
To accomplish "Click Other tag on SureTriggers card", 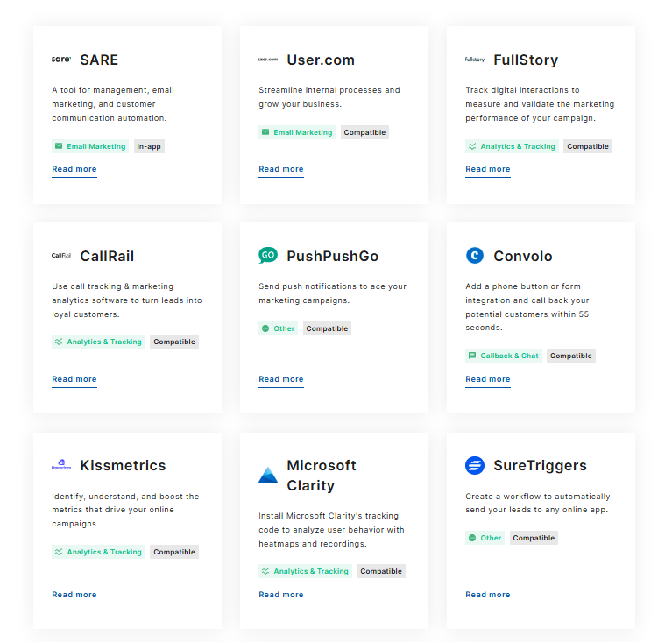I will pyautogui.click(x=485, y=538).
